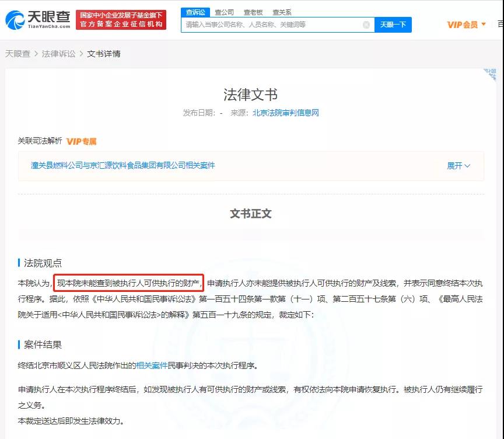
Task: Go to 天眼查 breadcrumb home
Action: [17, 54]
